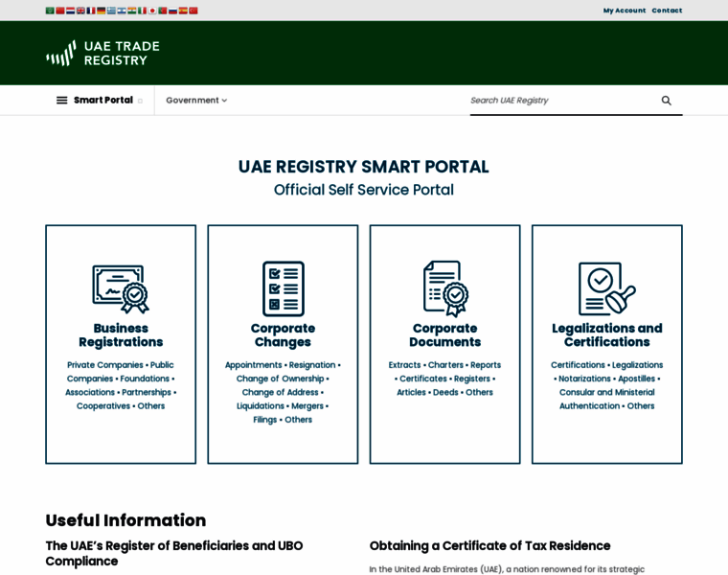Open the Corporate Documents sealed-page icon

coord(445,288)
